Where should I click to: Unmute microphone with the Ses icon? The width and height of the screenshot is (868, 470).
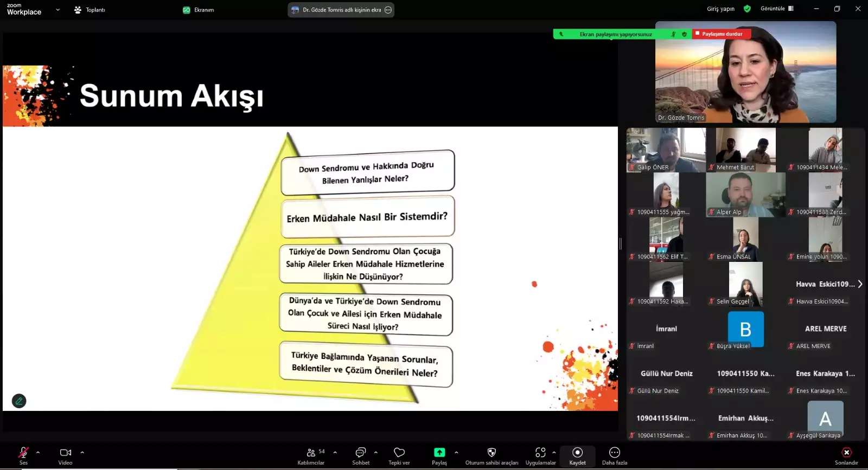point(23,453)
